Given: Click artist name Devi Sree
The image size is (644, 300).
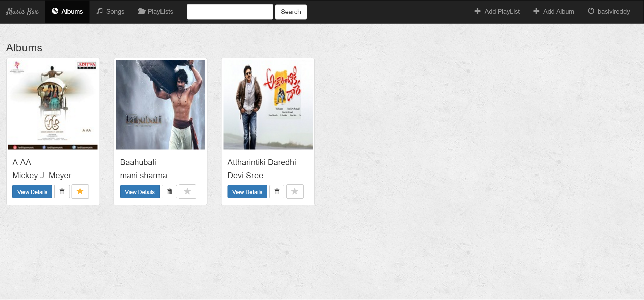Looking at the screenshot, I should pyautogui.click(x=245, y=176).
